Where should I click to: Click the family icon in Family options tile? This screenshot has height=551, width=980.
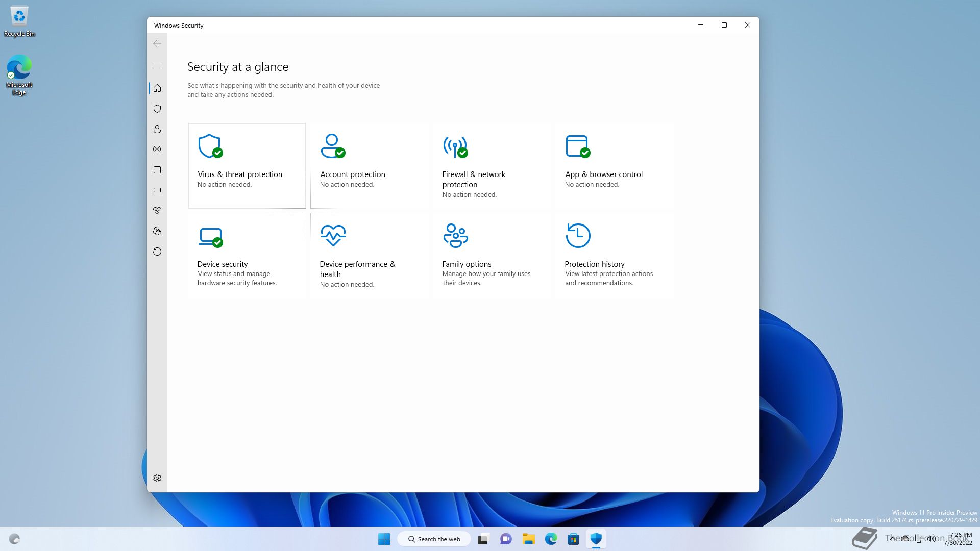coord(455,235)
